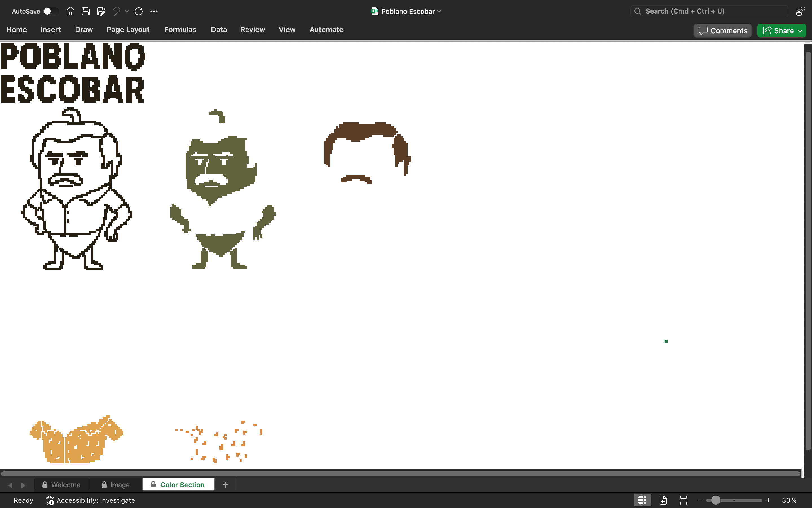
Task: Expand the undo history dropdown arrow
Action: [x=127, y=11]
